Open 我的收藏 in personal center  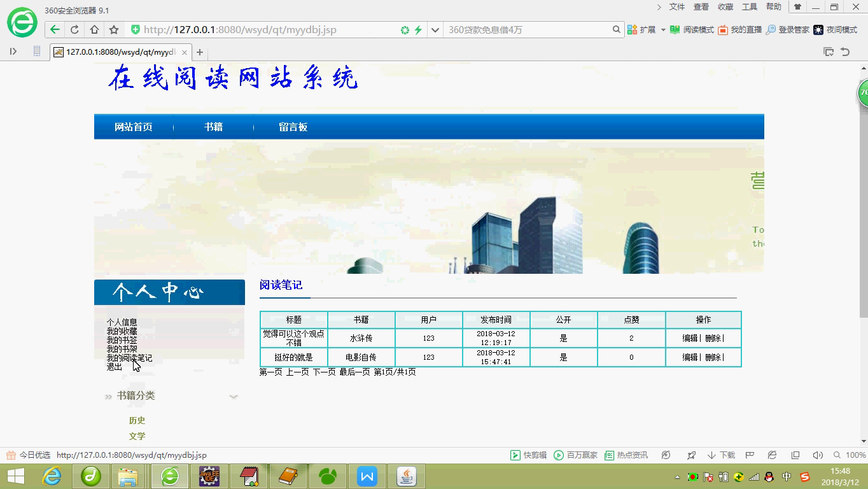pos(122,331)
